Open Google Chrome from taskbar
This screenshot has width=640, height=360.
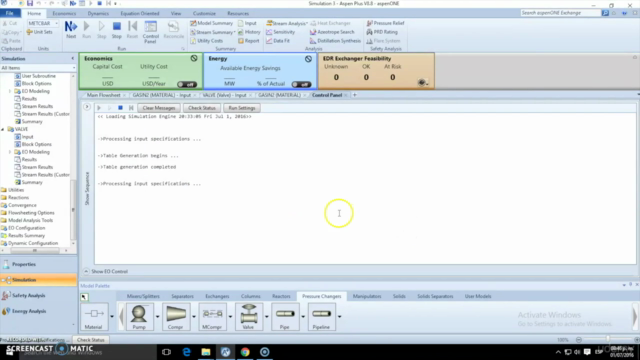(245, 352)
